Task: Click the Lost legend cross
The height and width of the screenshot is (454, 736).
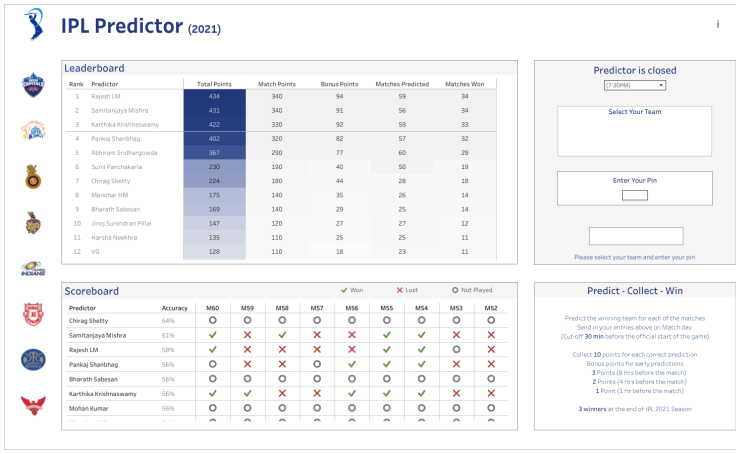Action: (x=399, y=290)
